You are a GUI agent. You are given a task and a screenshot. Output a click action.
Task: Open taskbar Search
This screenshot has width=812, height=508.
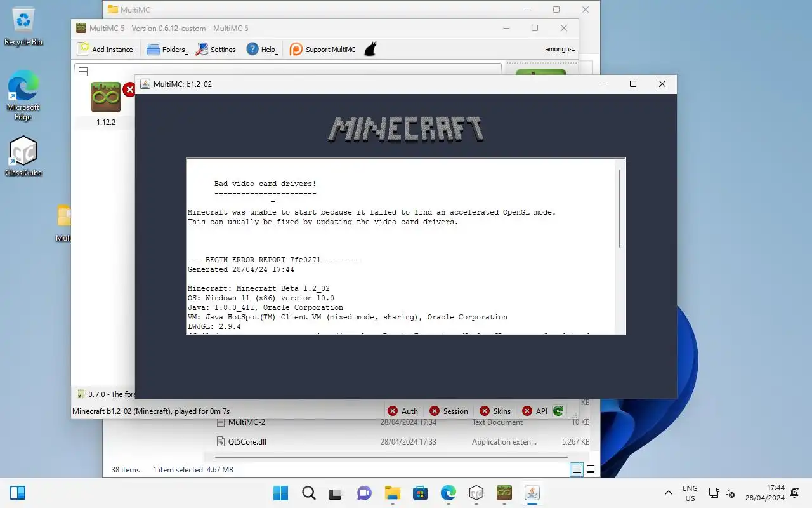coord(308,493)
